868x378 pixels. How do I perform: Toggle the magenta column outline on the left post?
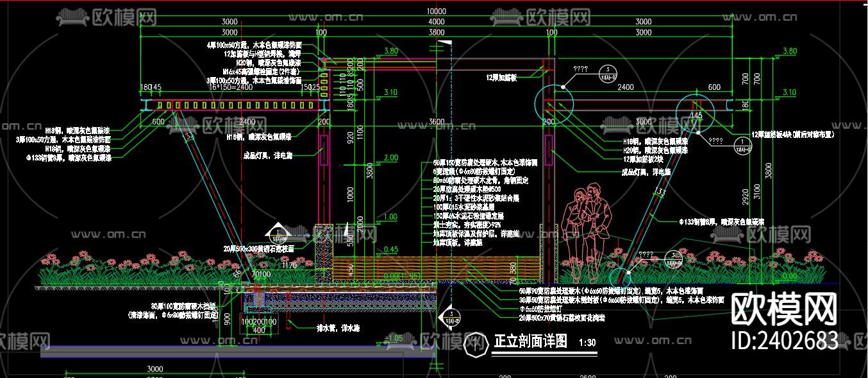click(324, 151)
